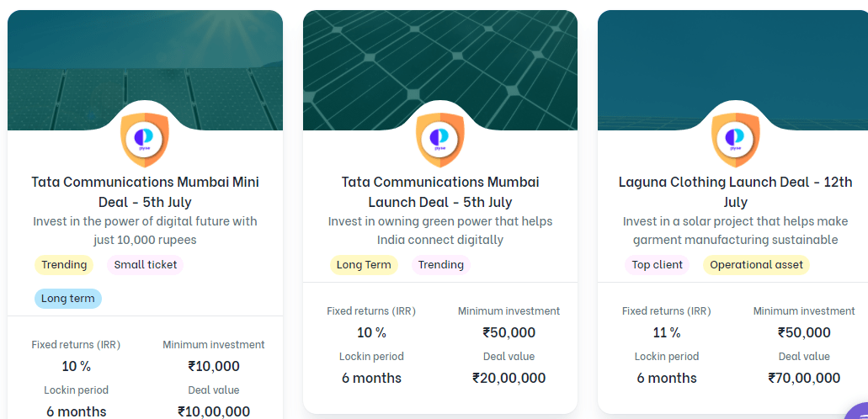Select Trending tag on the Launch Deal card
This screenshot has width=868, height=419.
[x=440, y=264]
